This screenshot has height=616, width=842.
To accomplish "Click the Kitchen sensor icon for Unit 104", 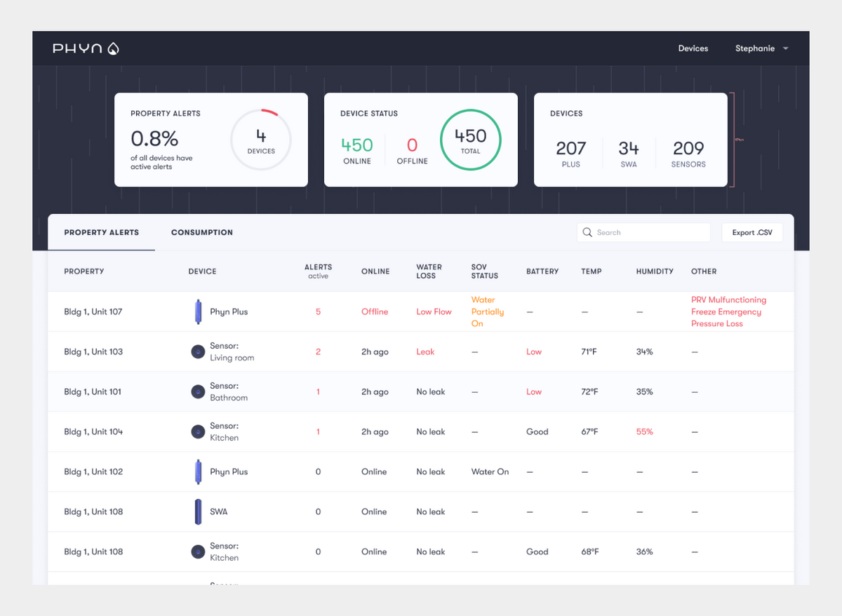I will tap(198, 431).
